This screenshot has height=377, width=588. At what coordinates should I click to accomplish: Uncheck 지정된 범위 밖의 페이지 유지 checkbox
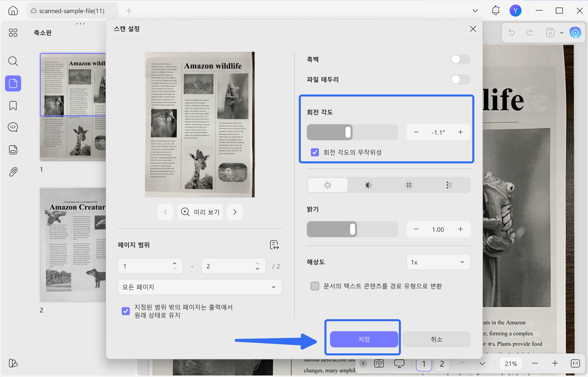click(x=125, y=311)
